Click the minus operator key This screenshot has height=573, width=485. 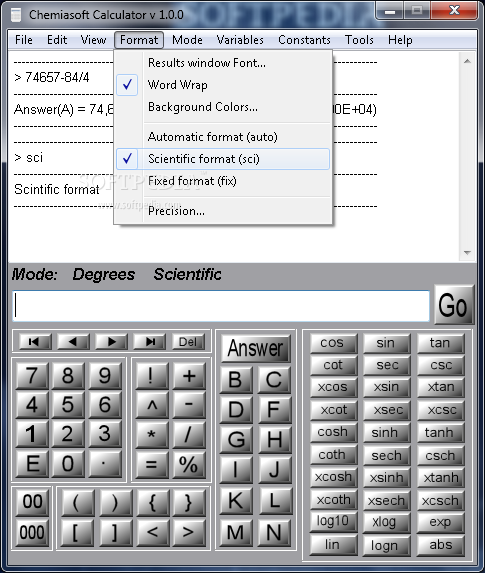pyautogui.click(x=189, y=405)
